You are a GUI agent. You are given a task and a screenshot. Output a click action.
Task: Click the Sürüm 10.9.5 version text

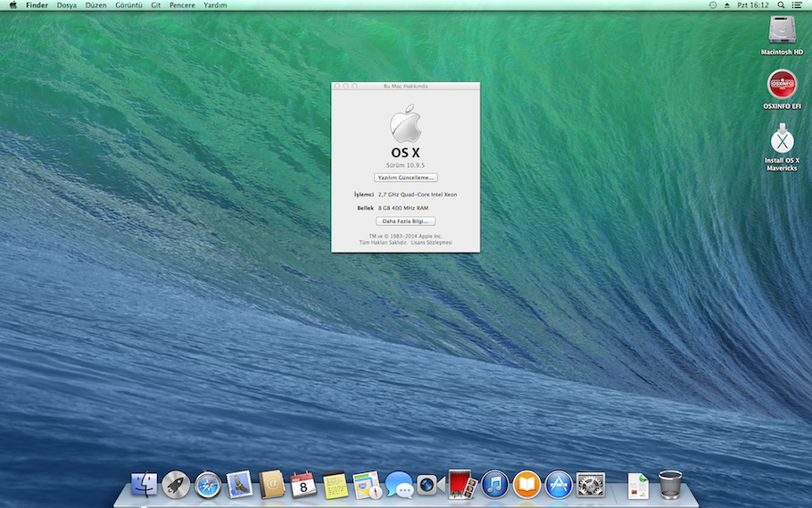point(406,166)
